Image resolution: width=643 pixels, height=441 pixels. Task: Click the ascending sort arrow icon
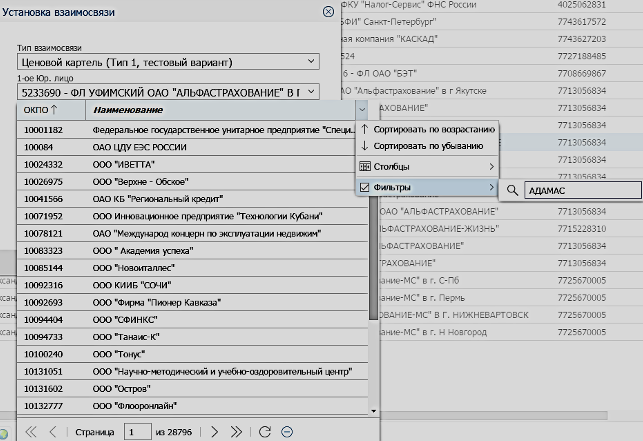(364, 129)
